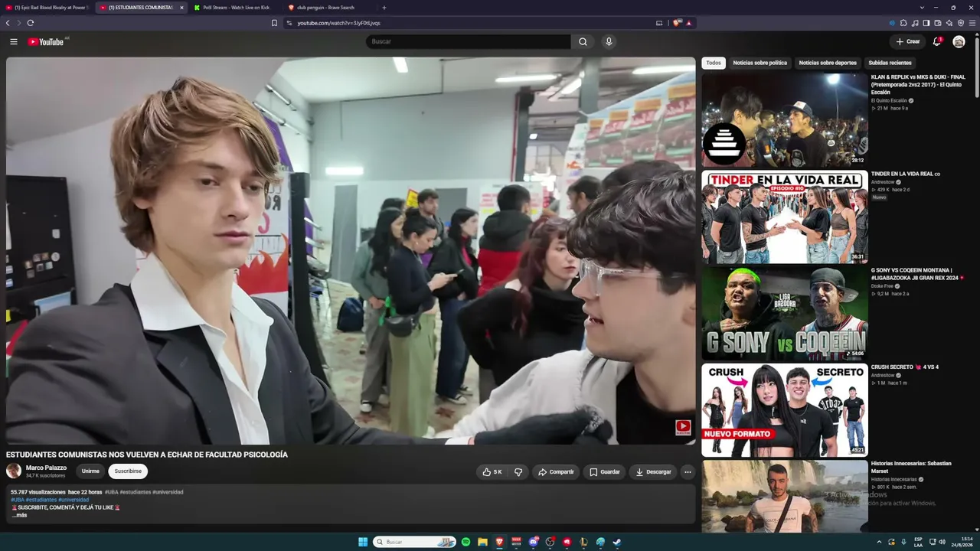The height and width of the screenshot is (551, 980).
Task: Select Noticias sobre deportes filter chip
Action: pyautogui.click(x=828, y=63)
